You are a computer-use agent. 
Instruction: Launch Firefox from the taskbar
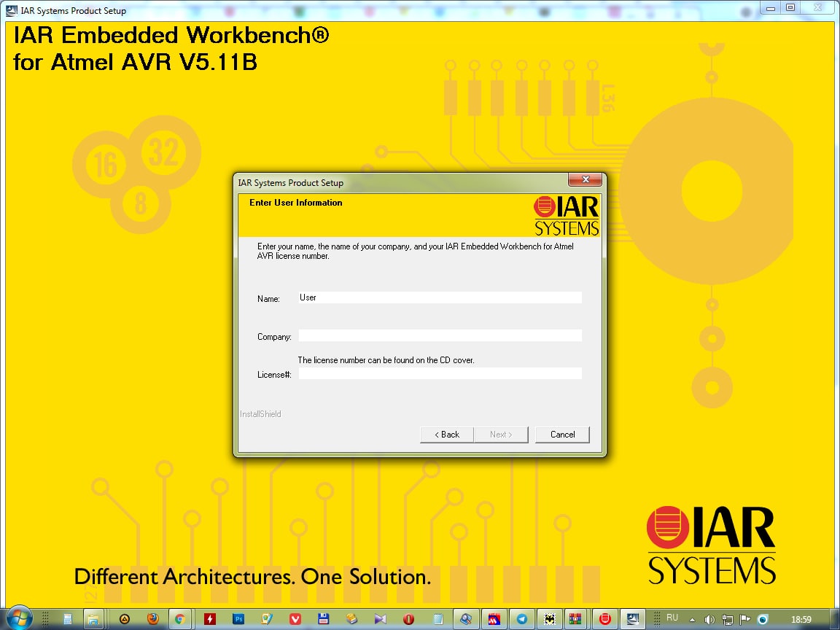(152, 619)
